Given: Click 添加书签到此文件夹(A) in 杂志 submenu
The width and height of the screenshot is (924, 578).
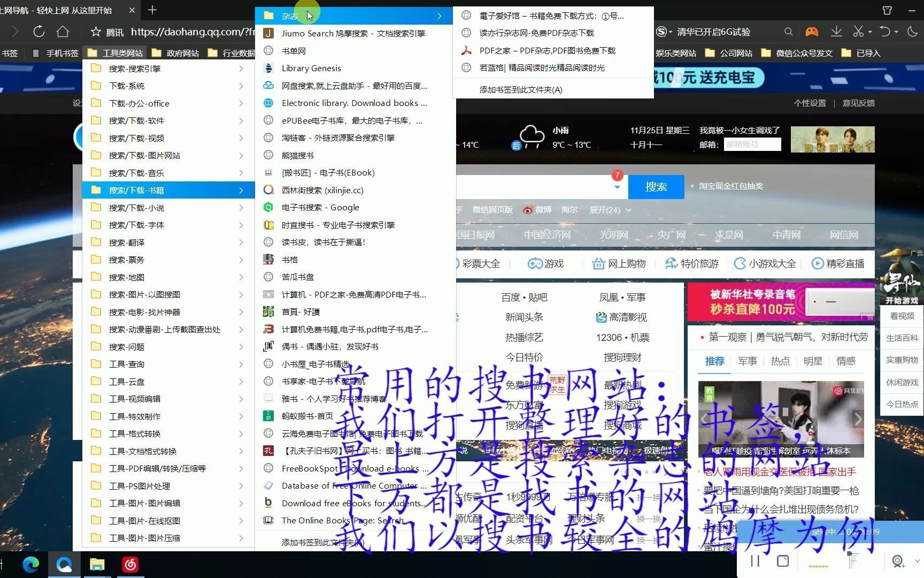Looking at the screenshot, I should [x=521, y=89].
